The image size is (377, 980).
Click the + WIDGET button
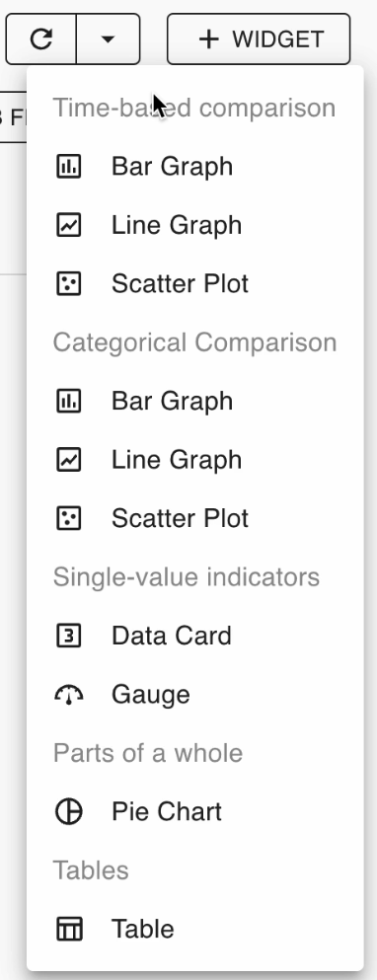[259, 39]
